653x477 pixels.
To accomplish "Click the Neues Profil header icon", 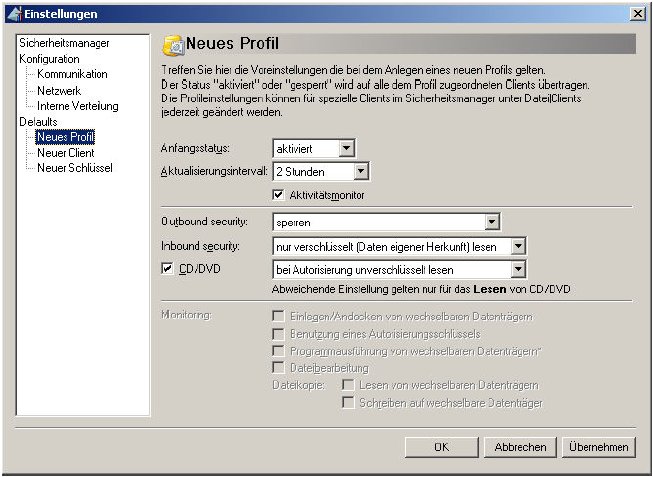I will (x=172, y=44).
